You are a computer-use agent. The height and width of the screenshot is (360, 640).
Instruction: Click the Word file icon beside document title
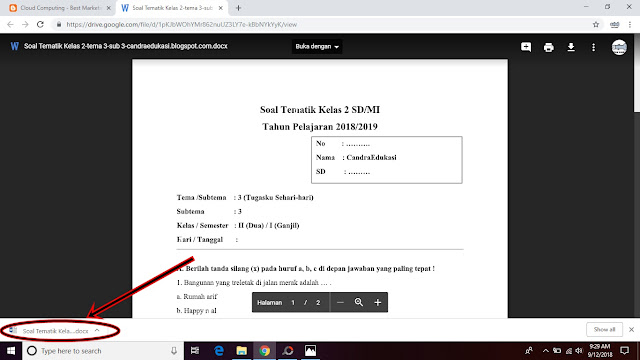pos(15,46)
